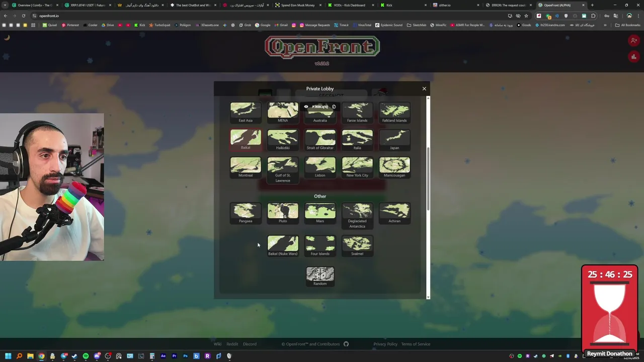Switch to the Spend Elon Musk Money tab

(x=297, y=5)
